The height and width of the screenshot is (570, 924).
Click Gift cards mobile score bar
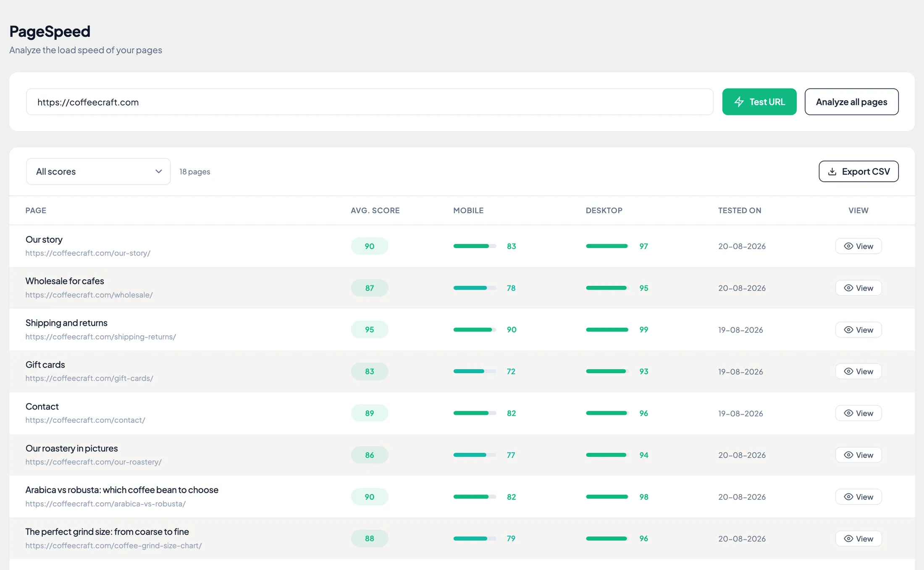click(475, 371)
